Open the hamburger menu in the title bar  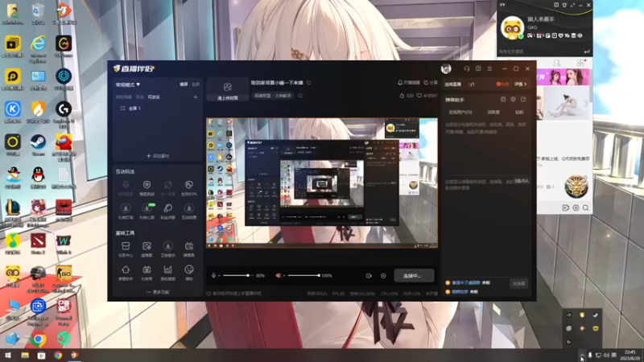pos(489,69)
